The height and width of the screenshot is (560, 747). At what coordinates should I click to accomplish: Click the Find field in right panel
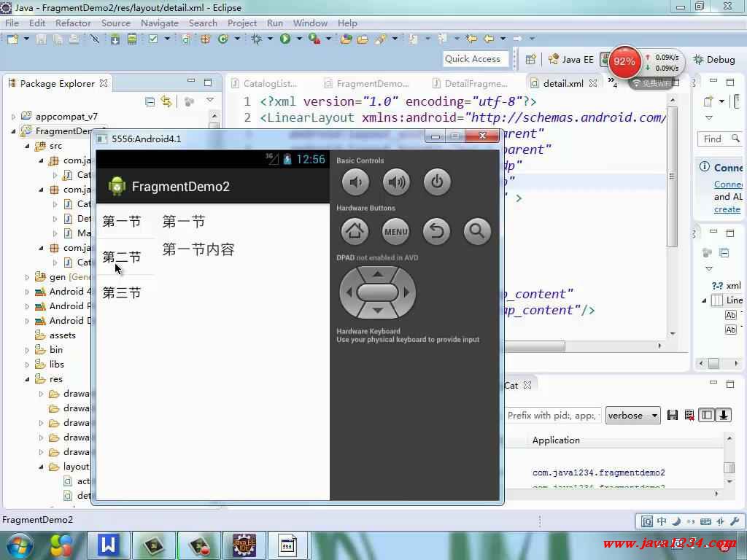(720, 139)
